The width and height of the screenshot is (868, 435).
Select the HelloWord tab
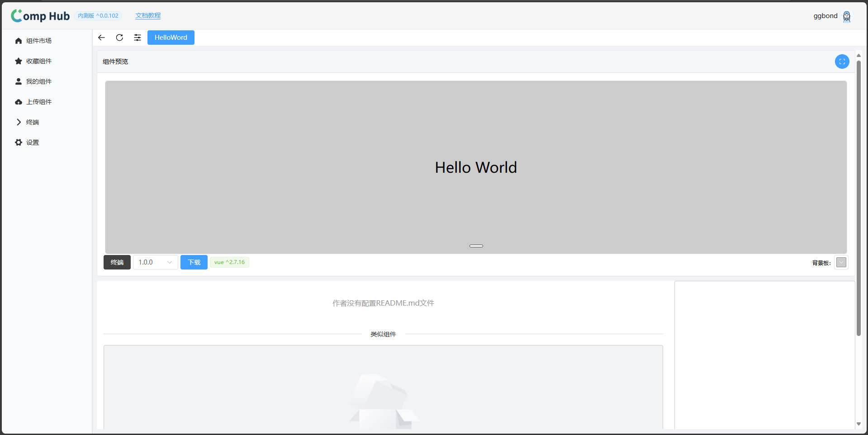(x=171, y=38)
